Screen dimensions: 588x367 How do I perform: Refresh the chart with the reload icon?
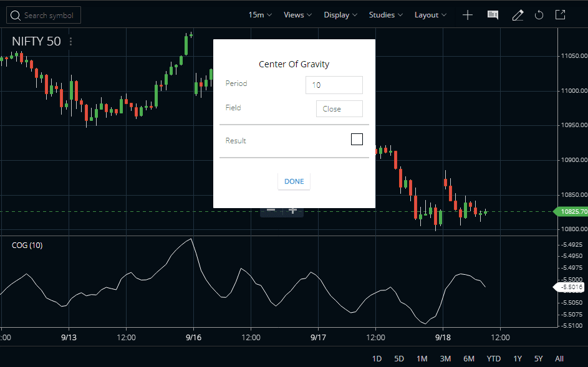point(539,15)
